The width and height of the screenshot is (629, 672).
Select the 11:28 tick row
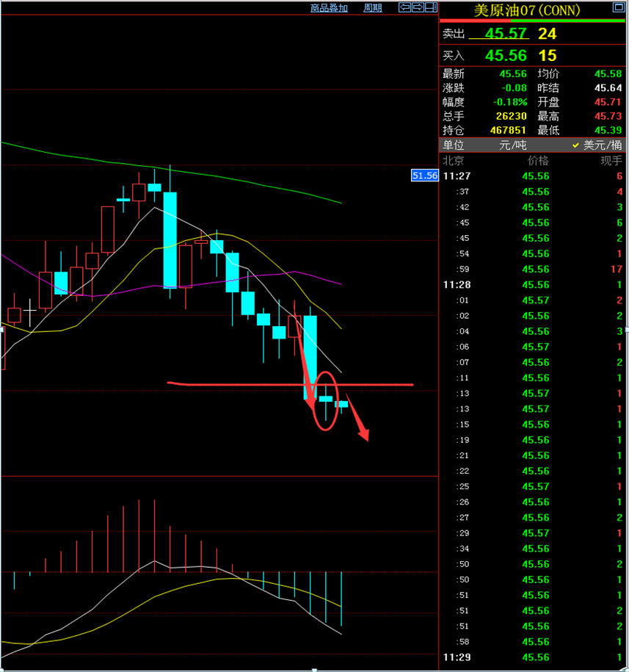(532, 284)
